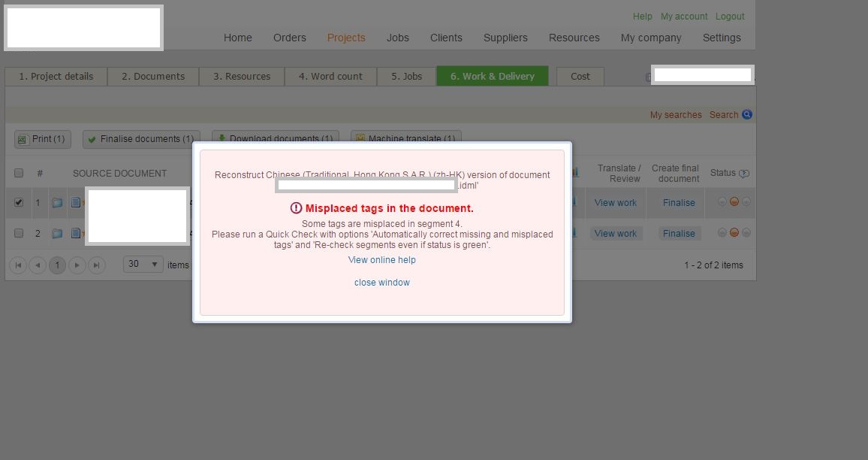
Task: Click last grey status circle in row 2
Action: coord(746,233)
